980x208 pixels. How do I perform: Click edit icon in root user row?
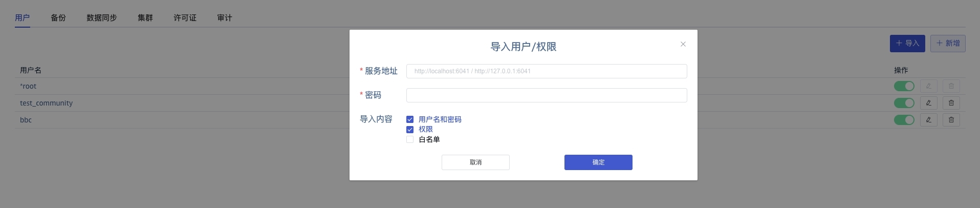tap(928, 86)
